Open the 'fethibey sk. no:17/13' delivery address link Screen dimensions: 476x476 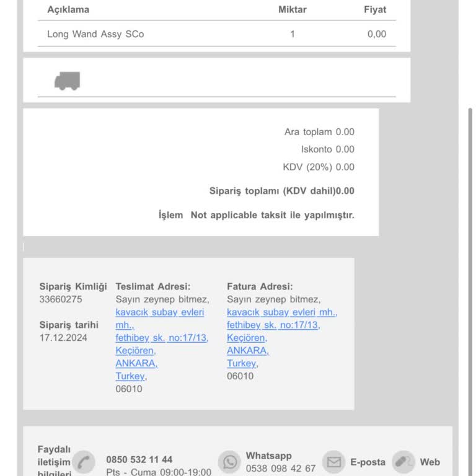coord(162,338)
